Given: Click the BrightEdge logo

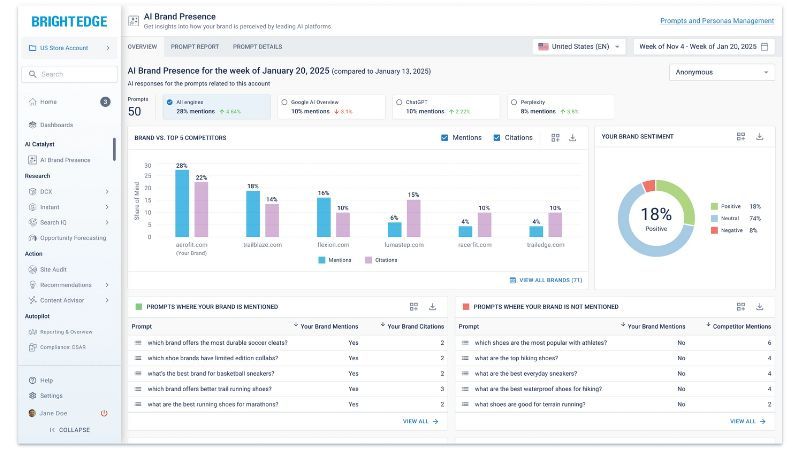Looking at the screenshot, I should 69,21.
